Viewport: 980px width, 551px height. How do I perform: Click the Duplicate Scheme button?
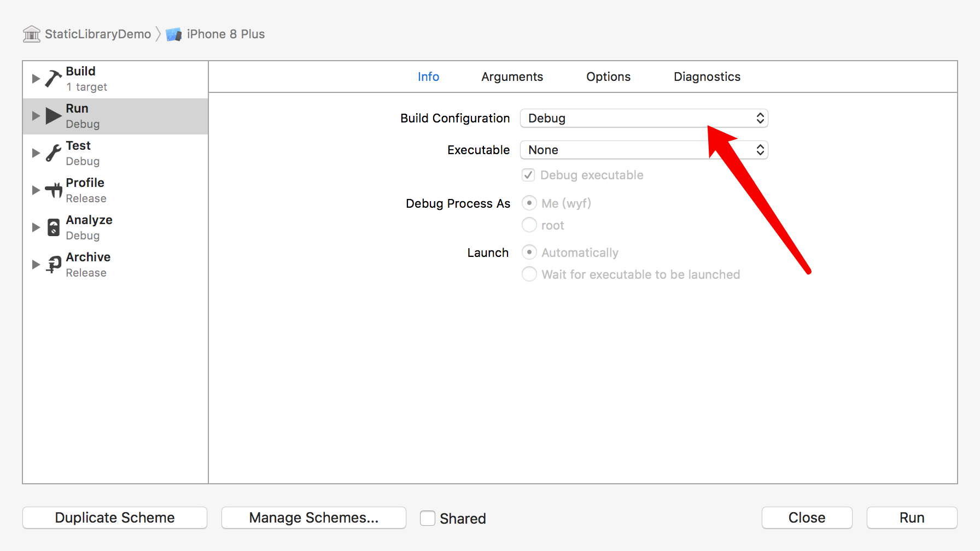point(115,518)
